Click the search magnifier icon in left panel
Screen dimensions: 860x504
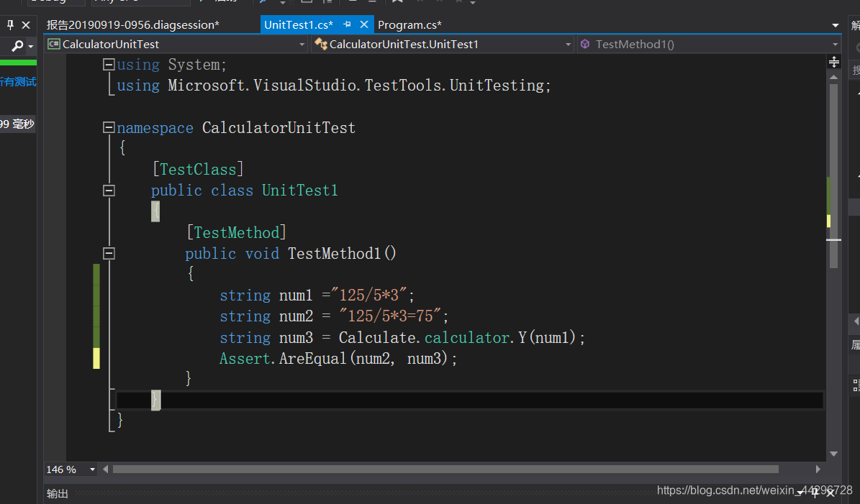(17, 46)
